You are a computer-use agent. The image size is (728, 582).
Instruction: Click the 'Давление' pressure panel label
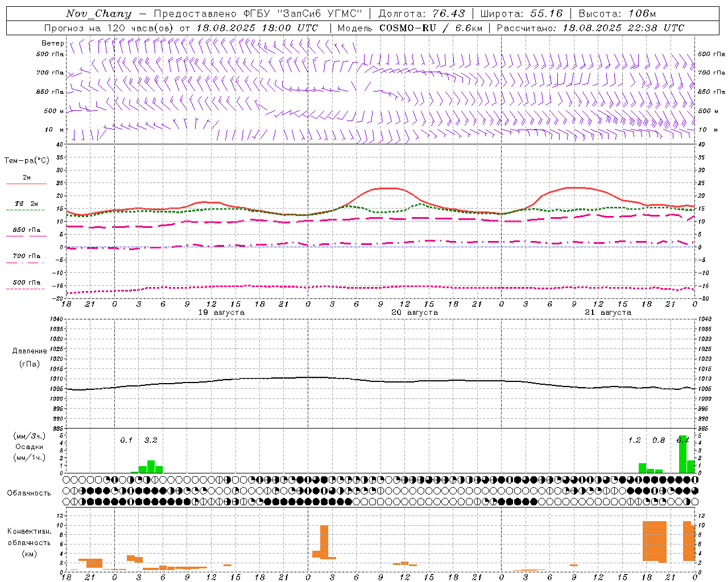point(30,351)
